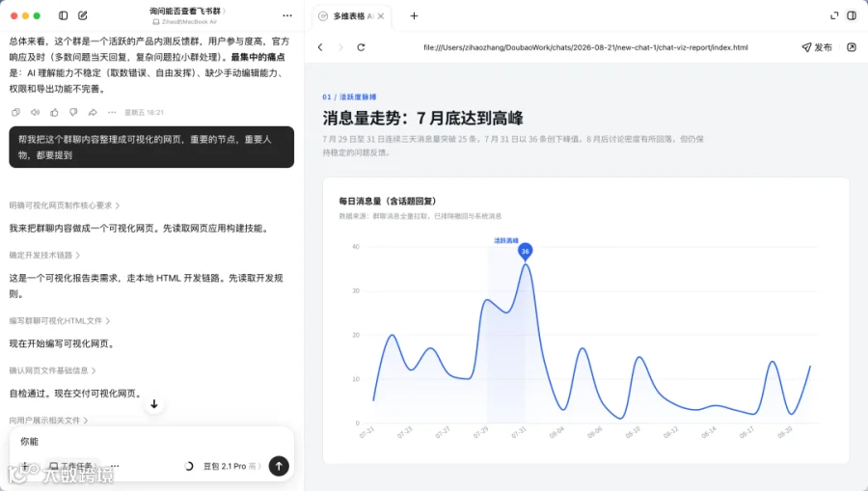Screen dimensions: 868x491
Task: Jump to latest message with down arrow
Action: coord(154,404)
